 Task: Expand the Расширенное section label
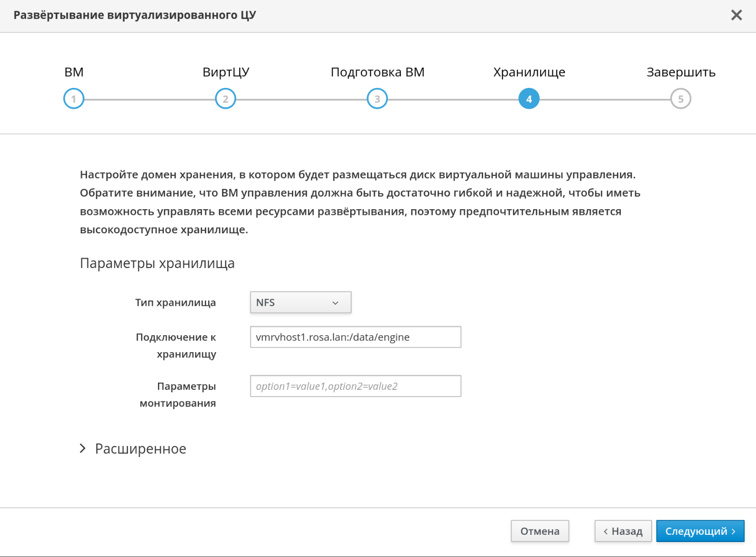click(x=141, y=449)
